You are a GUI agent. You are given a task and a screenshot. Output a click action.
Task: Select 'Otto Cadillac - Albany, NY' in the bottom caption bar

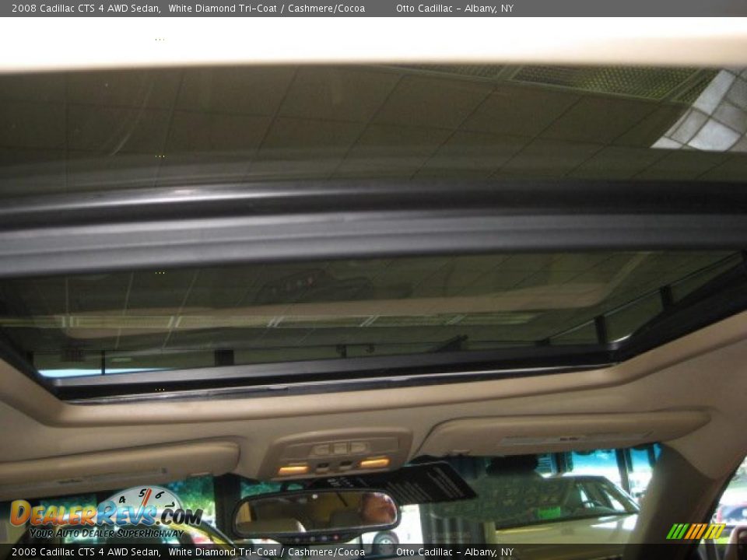coord(454,552)
